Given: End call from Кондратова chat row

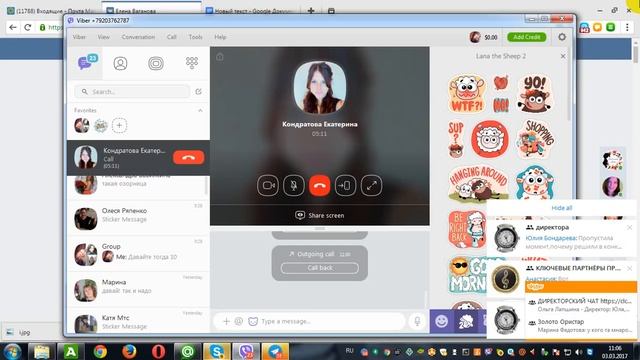Looking at the screenshot, I should click(188, 158).
